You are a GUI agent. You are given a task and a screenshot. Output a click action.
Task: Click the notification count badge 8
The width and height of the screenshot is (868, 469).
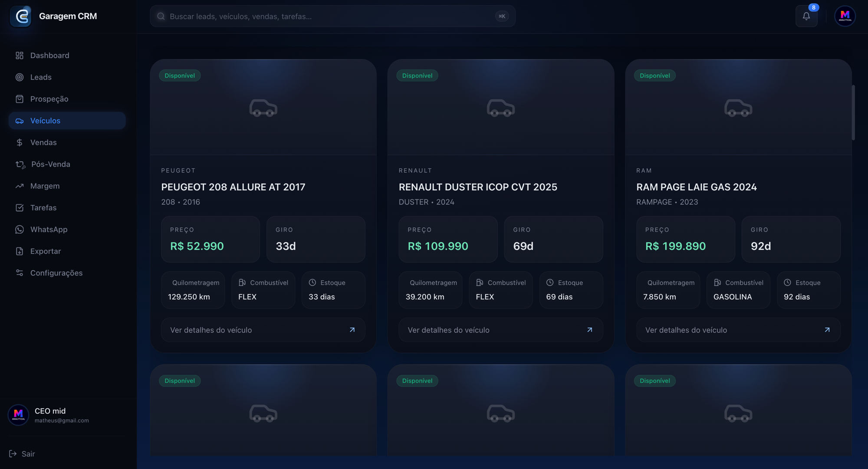pyautogui.click(x=813, y=7)
